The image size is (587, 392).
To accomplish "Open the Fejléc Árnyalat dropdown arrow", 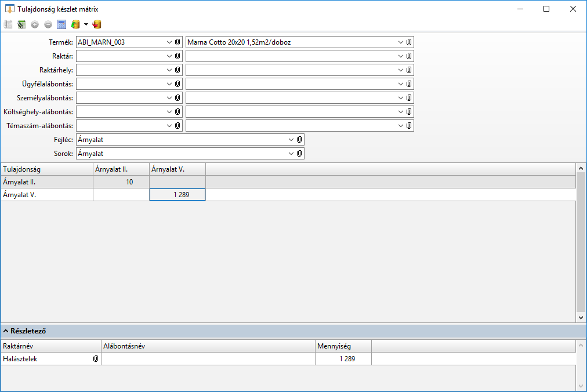I will [x=291, y=140].
